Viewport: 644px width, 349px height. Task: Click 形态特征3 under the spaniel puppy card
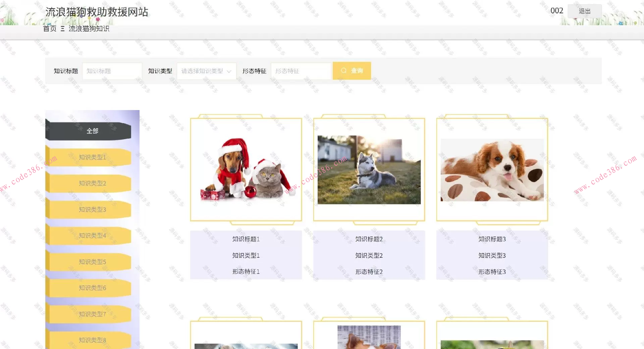492,271
